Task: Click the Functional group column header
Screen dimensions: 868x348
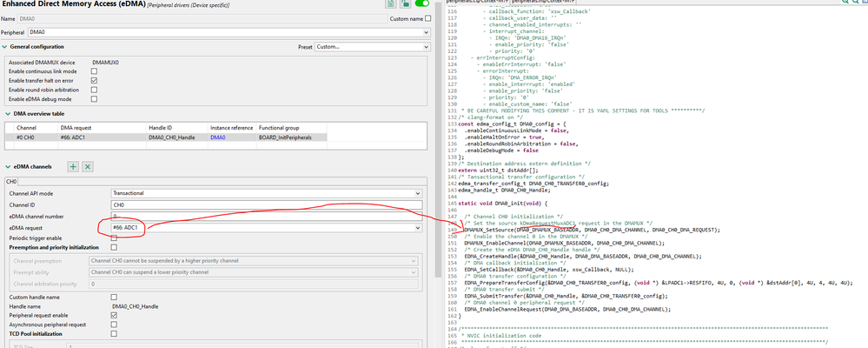Action: (x=292, y=127)
